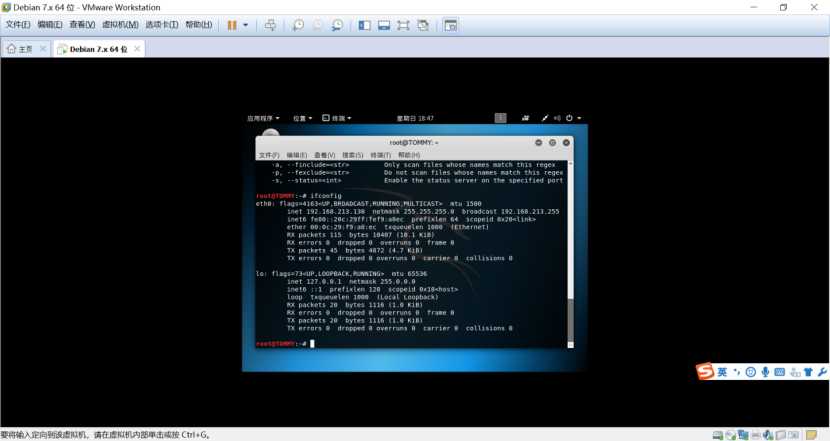Expand the guest 终端 app menu

(x=337, y=118)
